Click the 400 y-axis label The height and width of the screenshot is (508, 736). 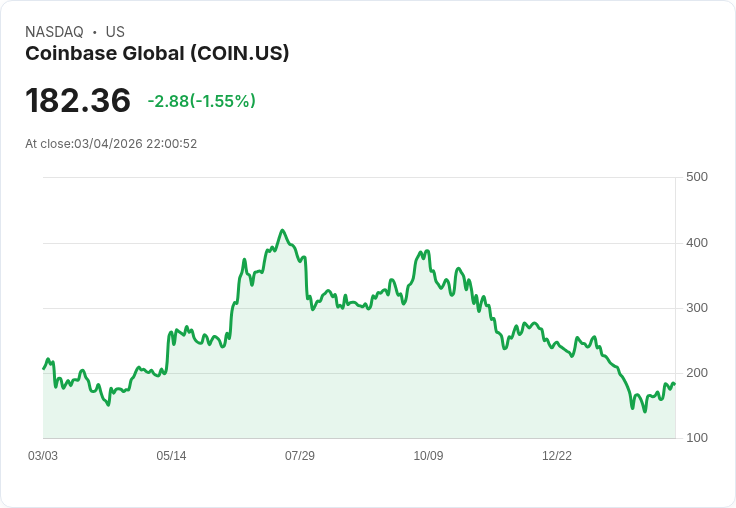click(697, 243)
